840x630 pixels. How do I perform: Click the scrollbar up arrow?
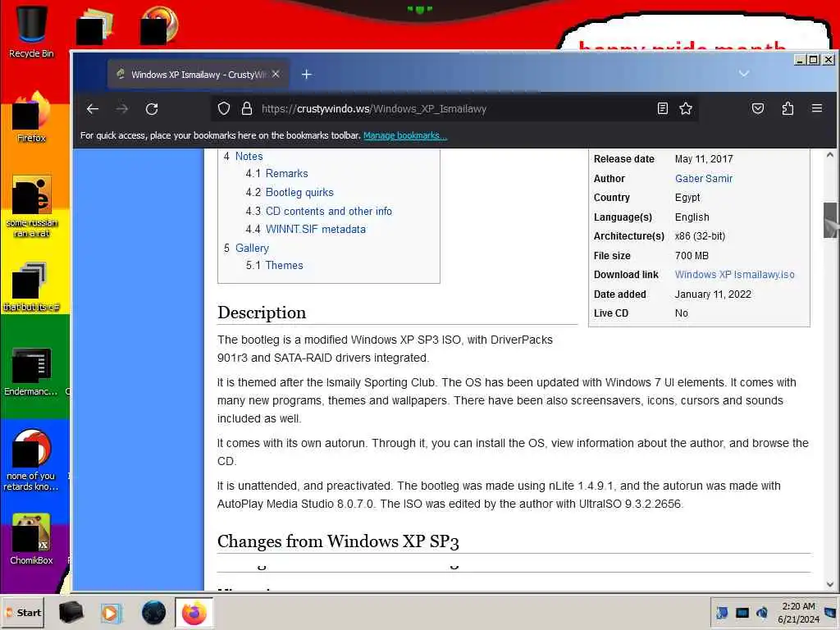pos(830,155)
